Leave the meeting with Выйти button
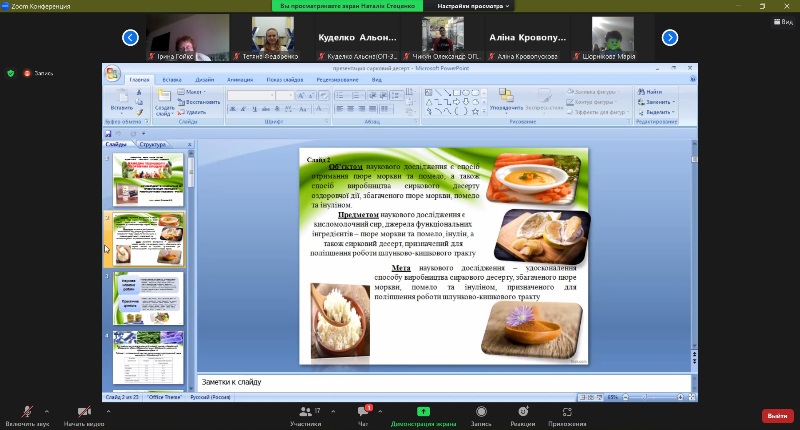This screenshot has height=430, width=800. (776, 415)
